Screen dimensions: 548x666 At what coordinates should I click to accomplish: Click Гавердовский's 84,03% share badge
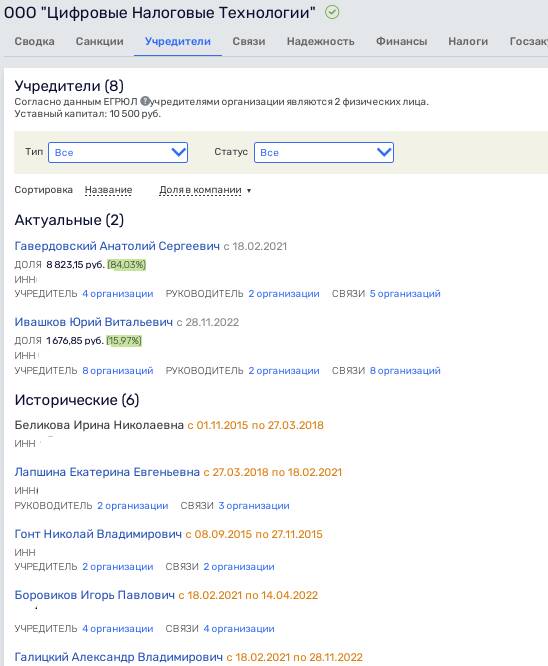point(127,265)
